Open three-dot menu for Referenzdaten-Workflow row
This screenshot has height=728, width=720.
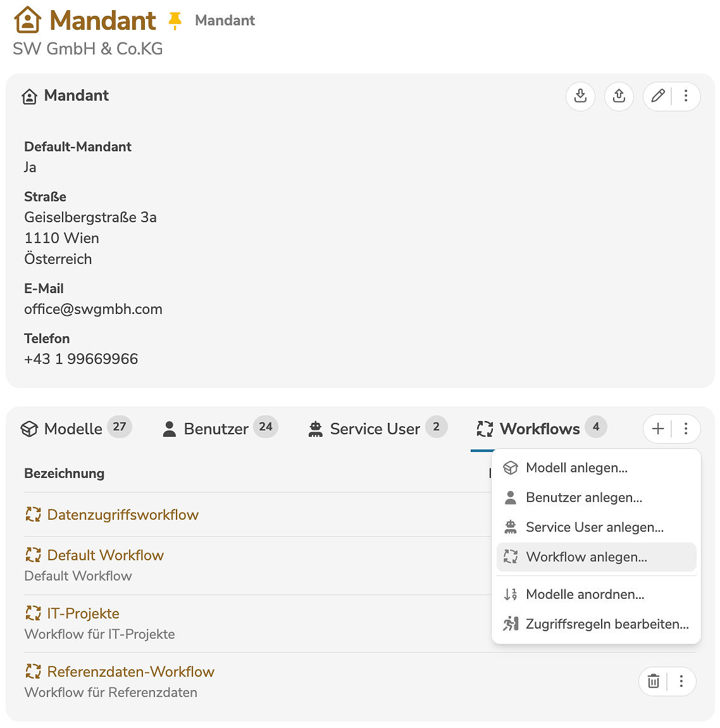(681, 681)
